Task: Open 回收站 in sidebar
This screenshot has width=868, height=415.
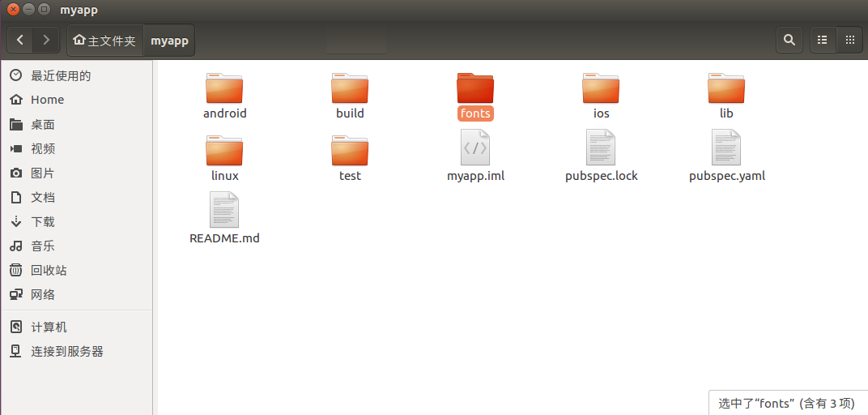Action: point(76,271)
